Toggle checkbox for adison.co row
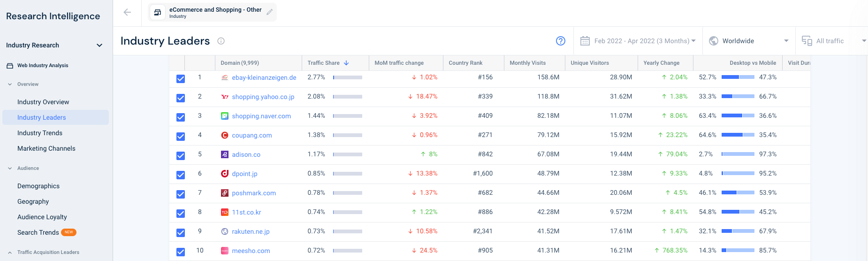This screenshot has width=868, height=261. pyautogui.click(x=181, y=156)
